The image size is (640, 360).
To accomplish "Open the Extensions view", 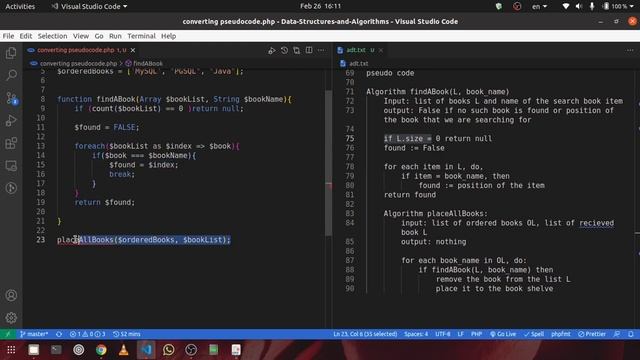I will 11,143.
